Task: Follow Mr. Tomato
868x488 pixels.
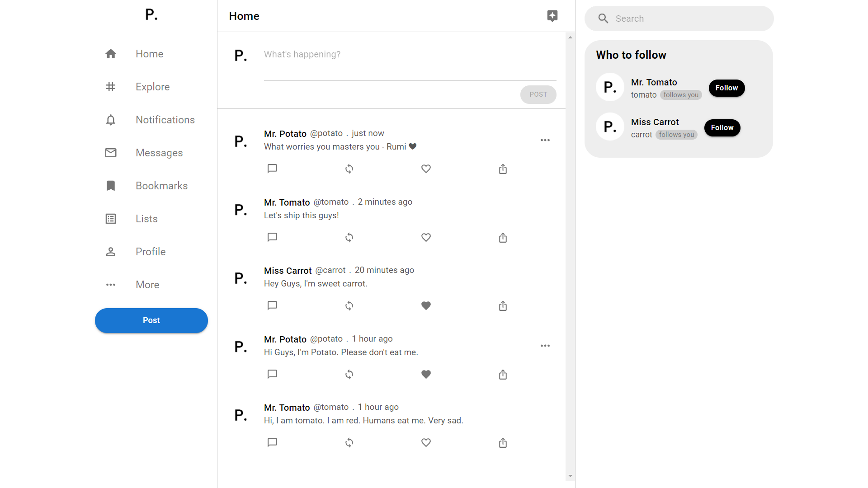Action: (x=726, y=88)
